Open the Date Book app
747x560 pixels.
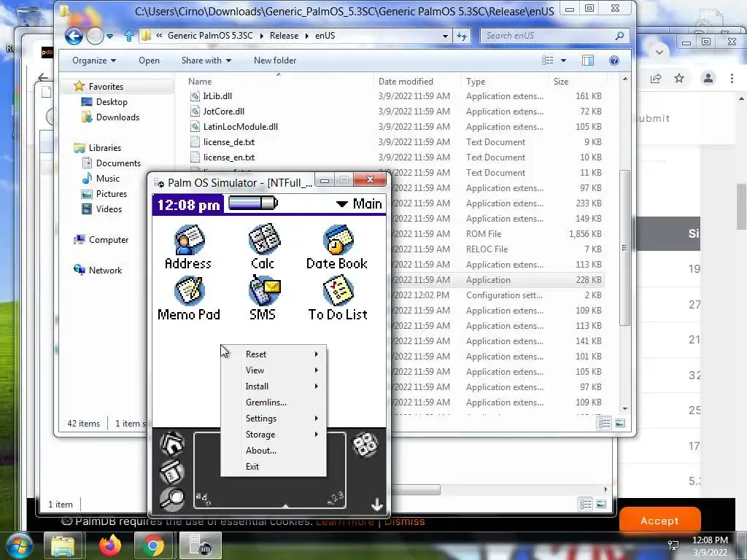(x=337, y=247)
